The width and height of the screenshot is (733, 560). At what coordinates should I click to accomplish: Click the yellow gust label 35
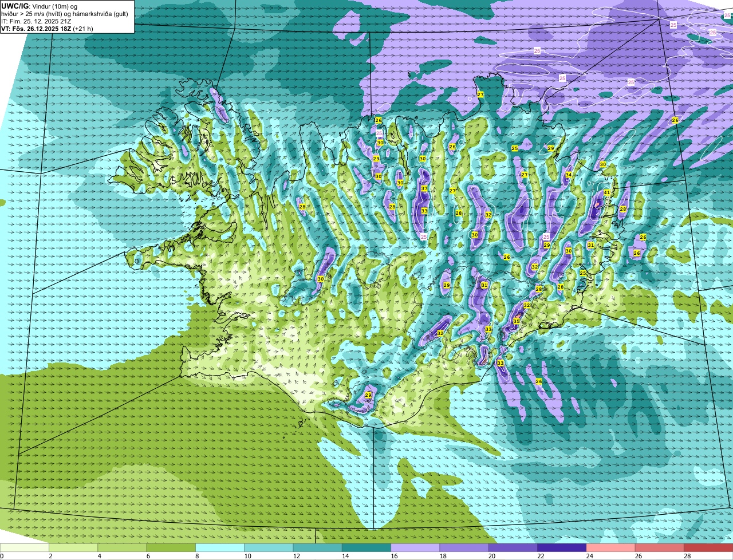[516, 321]
